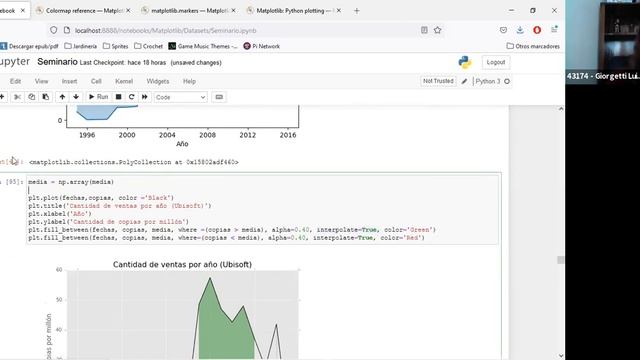The image size is (640, 360).
Task: Click the Giorgetti participant video thumbnail
Action: pyautogui.click(x=602, y=42)
